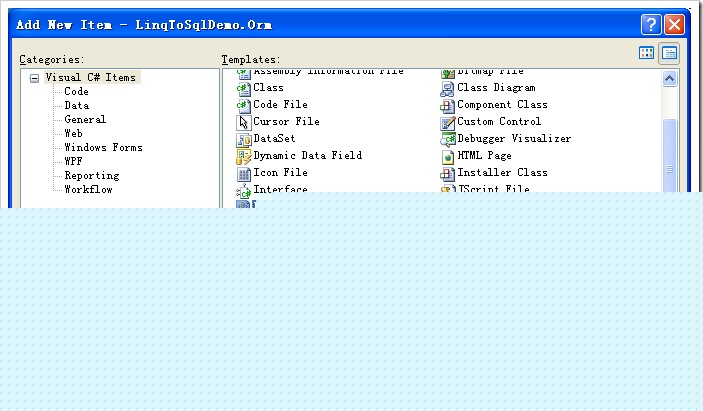Select the General category
The image size is (703, 411).
85,119
